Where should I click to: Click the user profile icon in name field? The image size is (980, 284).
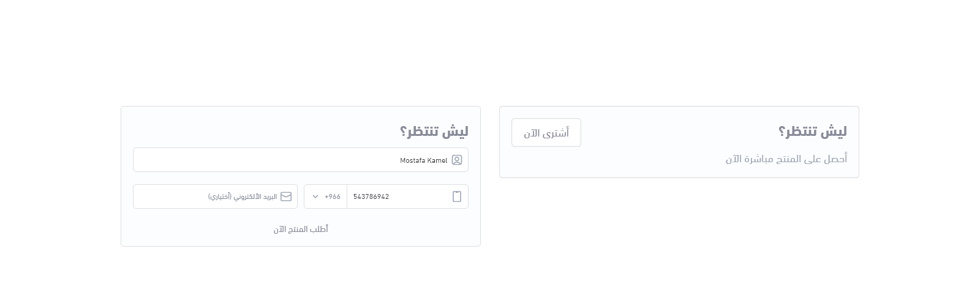(x=457, y=160)
